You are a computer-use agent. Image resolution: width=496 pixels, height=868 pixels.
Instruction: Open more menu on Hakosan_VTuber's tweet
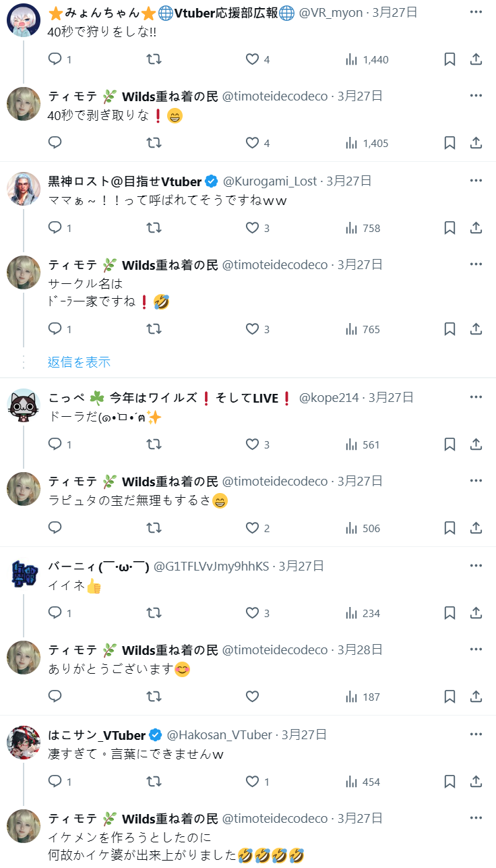point(476,734)
